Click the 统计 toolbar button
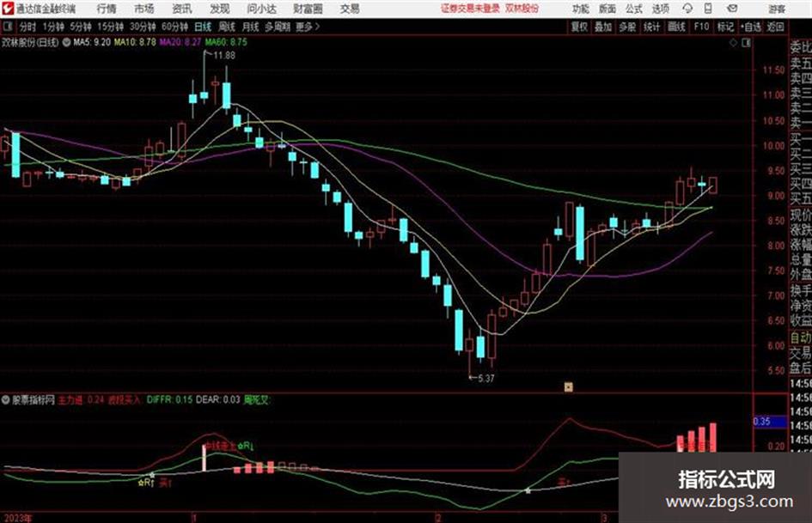The image size is (812, 523). point(651,27)
